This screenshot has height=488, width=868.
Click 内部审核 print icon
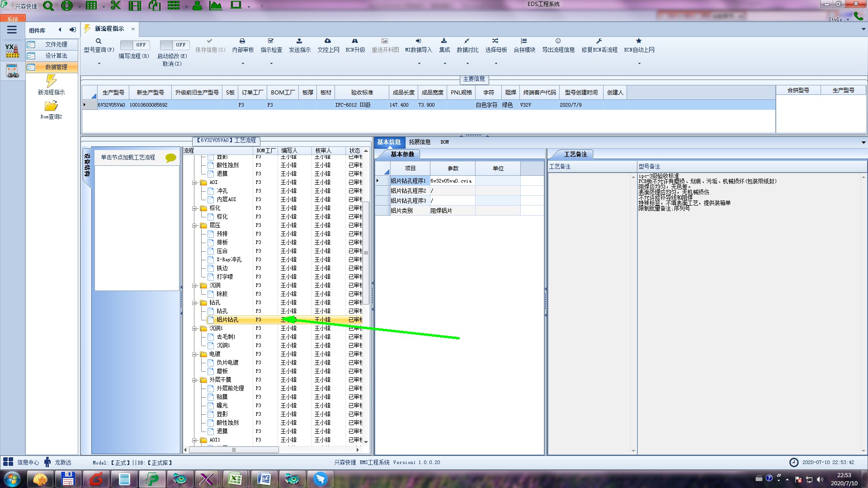242,41
